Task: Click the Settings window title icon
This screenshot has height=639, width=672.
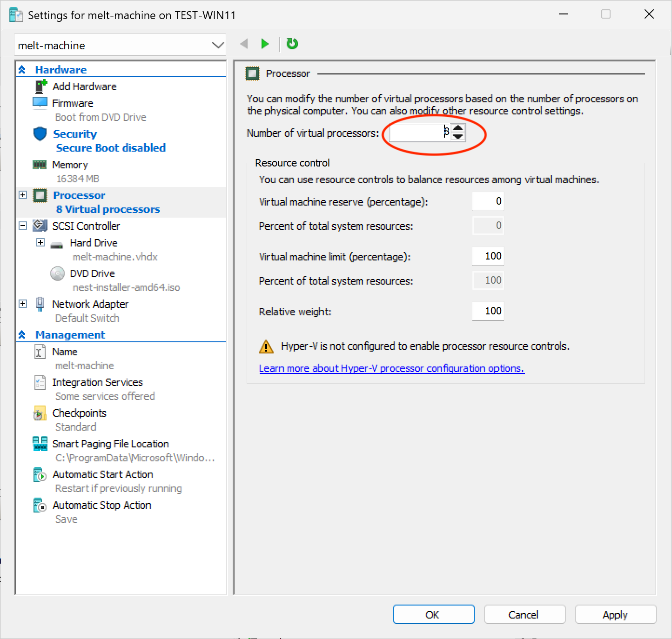Action: coord(16,15)
